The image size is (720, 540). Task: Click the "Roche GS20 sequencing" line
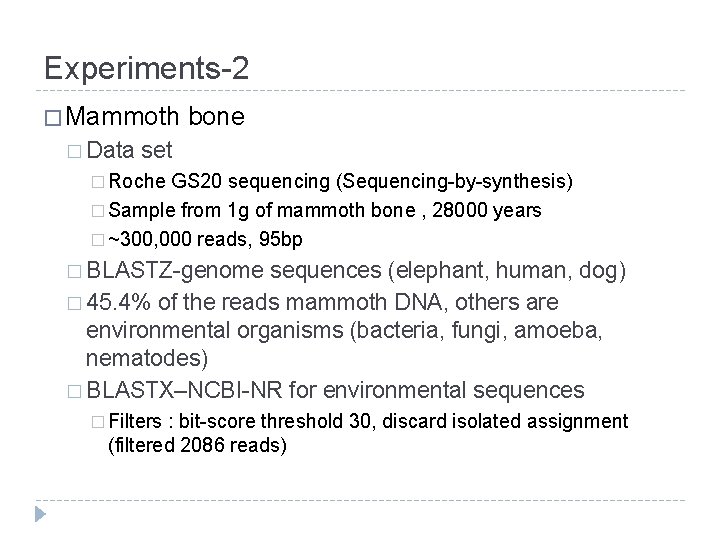[x=340, y=181]
